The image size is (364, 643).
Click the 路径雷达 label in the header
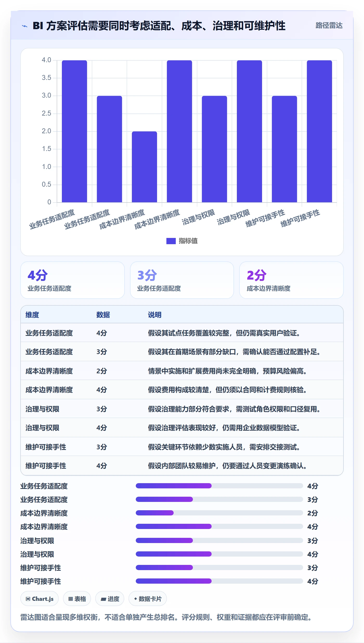(x=329, y=26)
